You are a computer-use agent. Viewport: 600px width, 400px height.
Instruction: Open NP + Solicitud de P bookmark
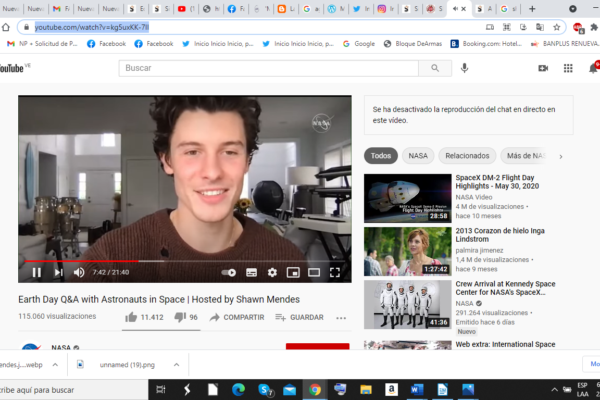[x=42, y=44]
